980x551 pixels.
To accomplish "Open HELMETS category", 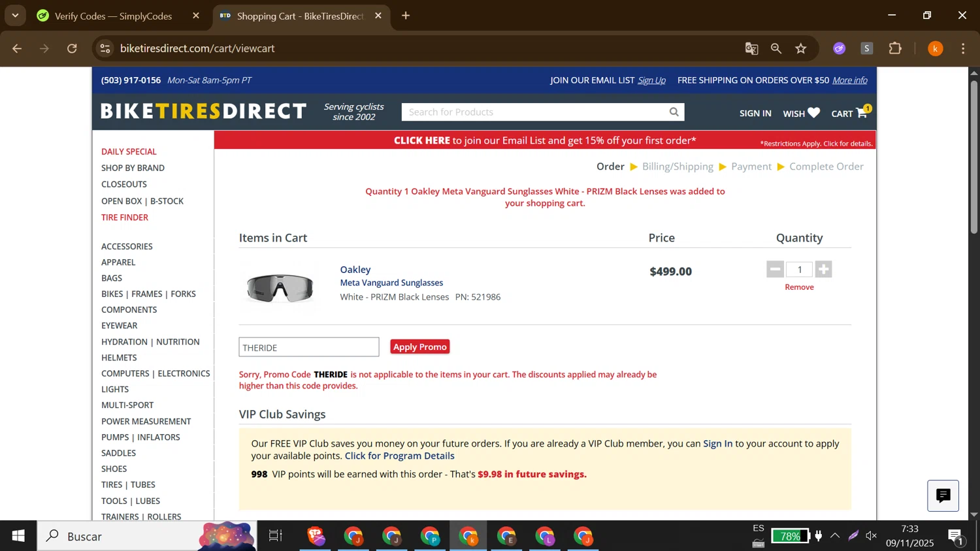I will pyautogui.click(x=119, y=358).
